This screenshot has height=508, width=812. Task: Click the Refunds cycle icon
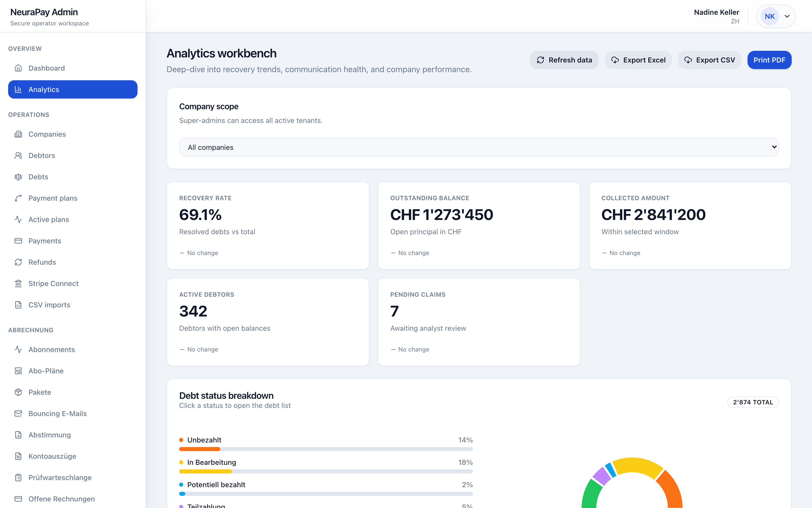[18, 262]
